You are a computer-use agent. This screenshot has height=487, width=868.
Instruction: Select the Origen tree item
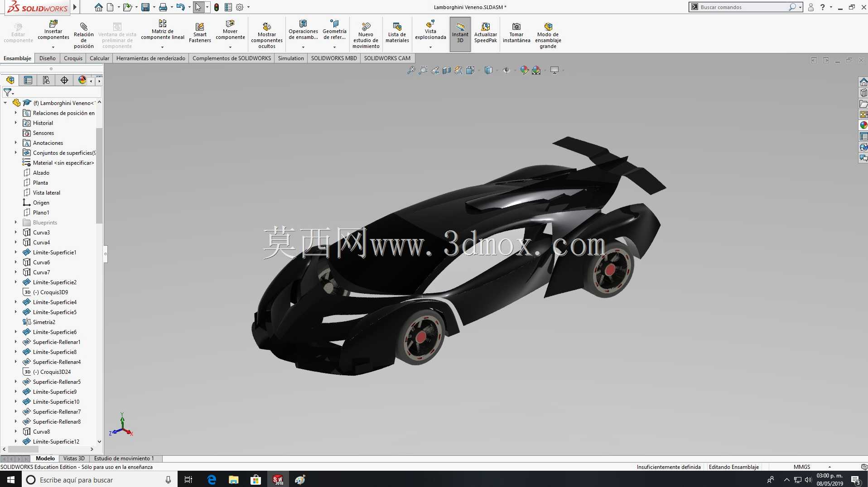[x=41, y=202]
